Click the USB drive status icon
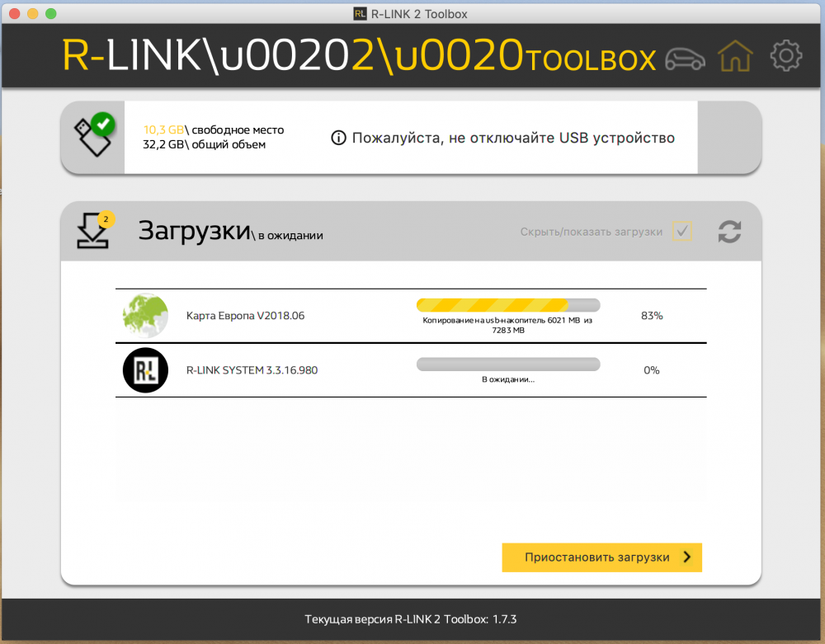The height and width of the screenshot is (644, 825). point(94,134)
